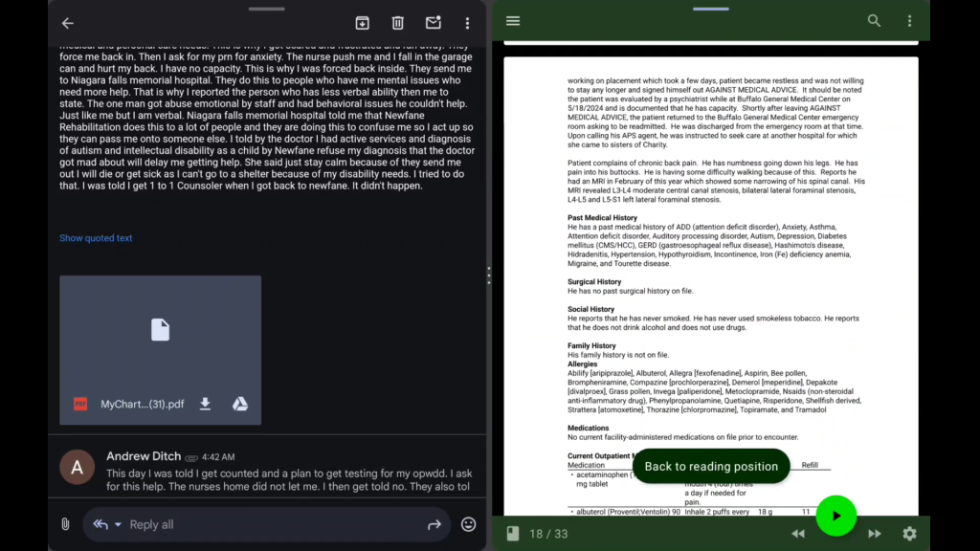
Task: Show quoted text in the email
Action: tap(96, 238)
